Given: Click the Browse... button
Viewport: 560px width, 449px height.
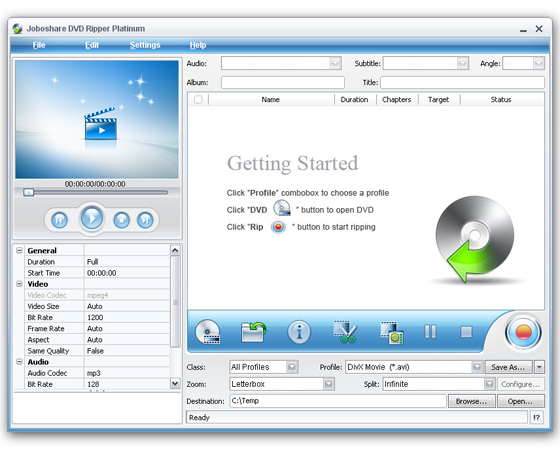Looking at the screenshot, I should pos(471,401).
